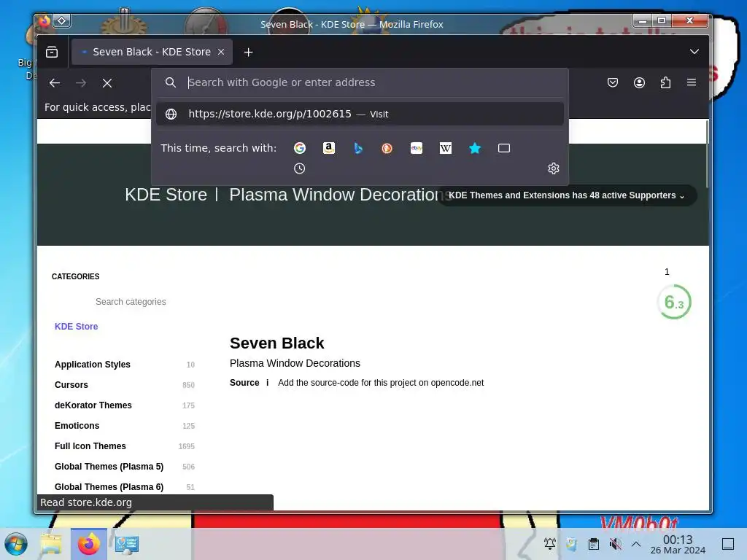
Task: Open KDE Store category link
Action: [76, 326]
